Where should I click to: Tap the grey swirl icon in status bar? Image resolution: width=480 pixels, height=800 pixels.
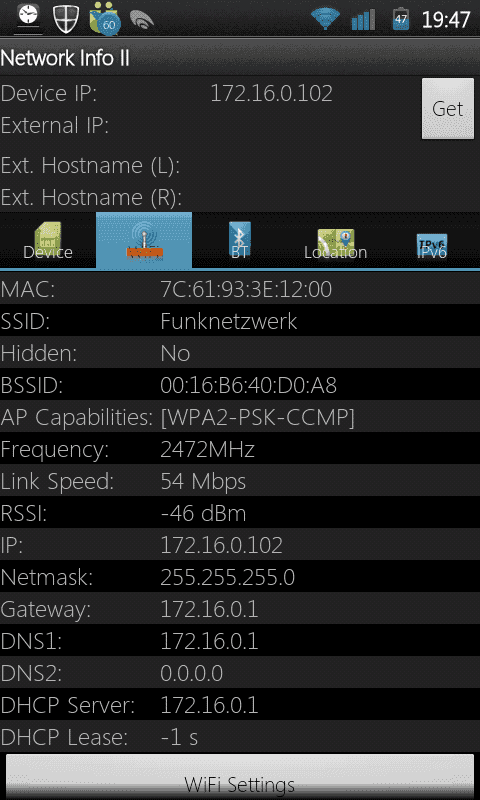(x=142, y=20)
